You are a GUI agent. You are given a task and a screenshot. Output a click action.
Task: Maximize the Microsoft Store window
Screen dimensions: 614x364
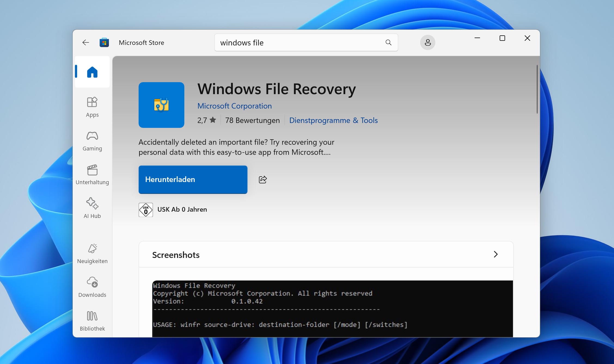coord(502,38)
